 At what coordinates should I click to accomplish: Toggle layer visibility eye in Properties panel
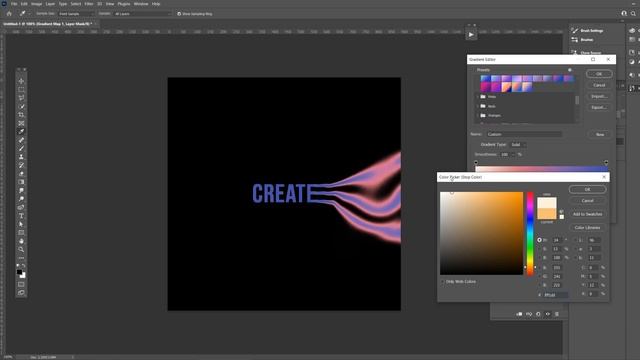[548, 314]
